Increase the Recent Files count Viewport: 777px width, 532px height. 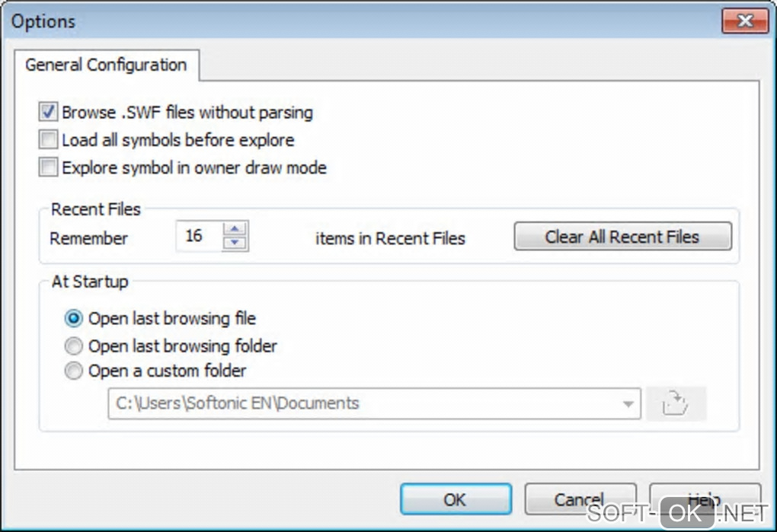pyautogui.click(x=236, y=229)
